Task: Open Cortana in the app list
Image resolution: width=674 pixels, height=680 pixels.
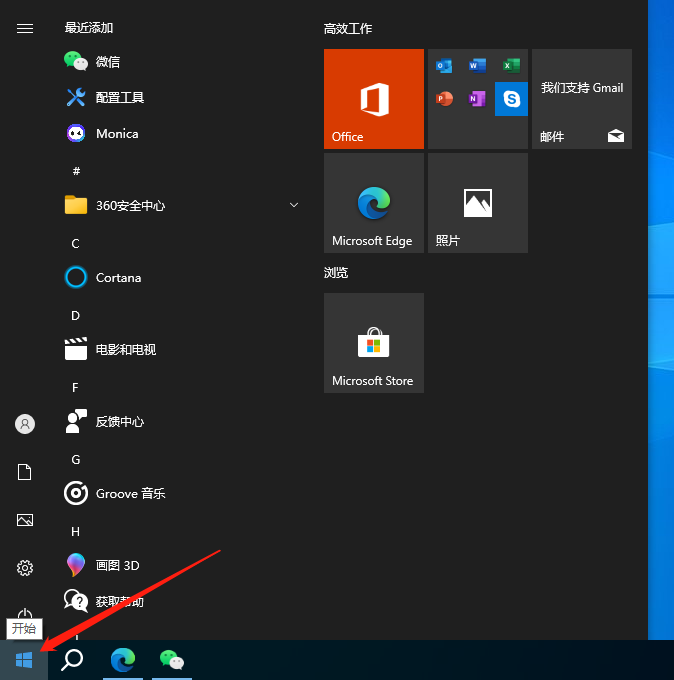Action: click(x=118, y=278)
